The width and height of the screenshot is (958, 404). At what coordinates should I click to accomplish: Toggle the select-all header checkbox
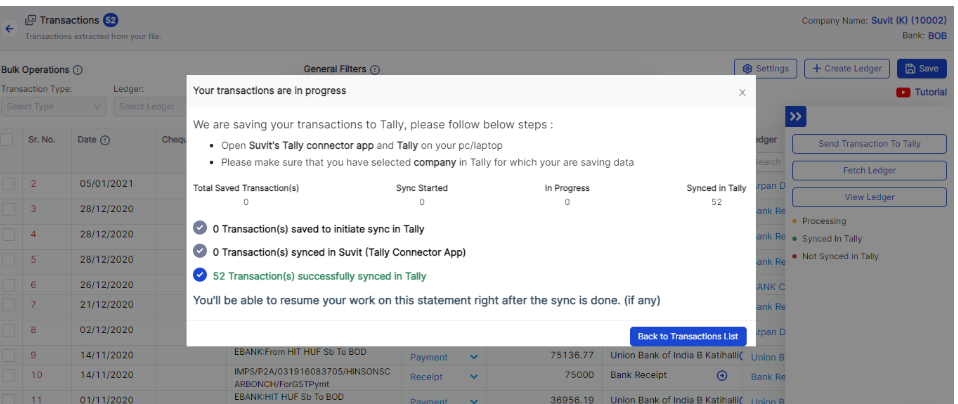[7, 139]
